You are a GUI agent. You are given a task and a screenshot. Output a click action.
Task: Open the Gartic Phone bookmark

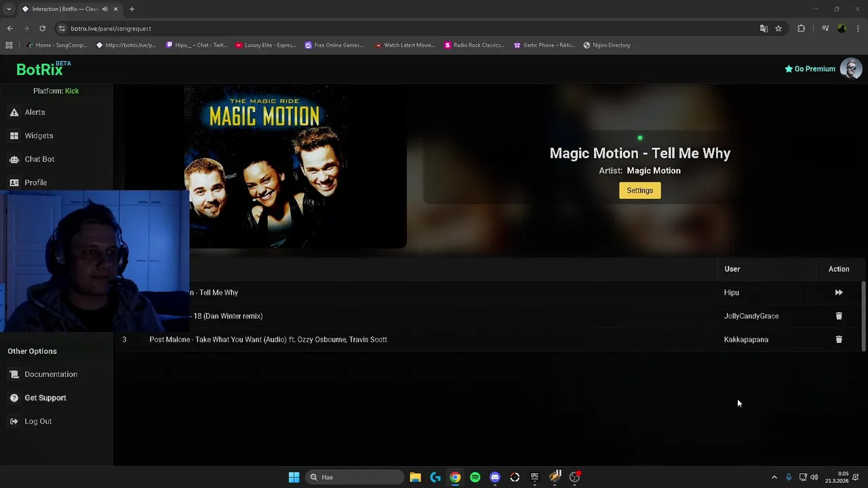pos(544,45)
